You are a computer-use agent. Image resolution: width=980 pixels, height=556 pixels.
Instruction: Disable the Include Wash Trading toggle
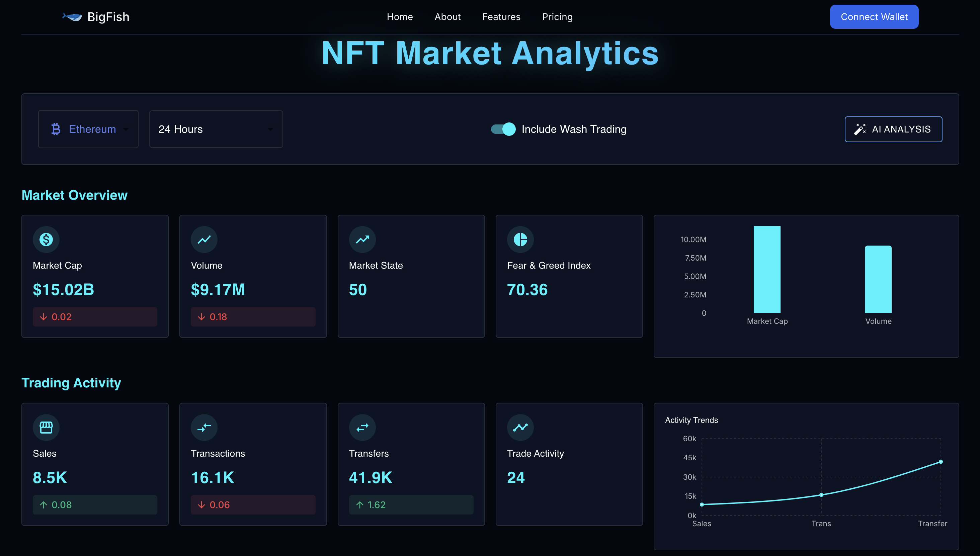[x=503, y=129]
